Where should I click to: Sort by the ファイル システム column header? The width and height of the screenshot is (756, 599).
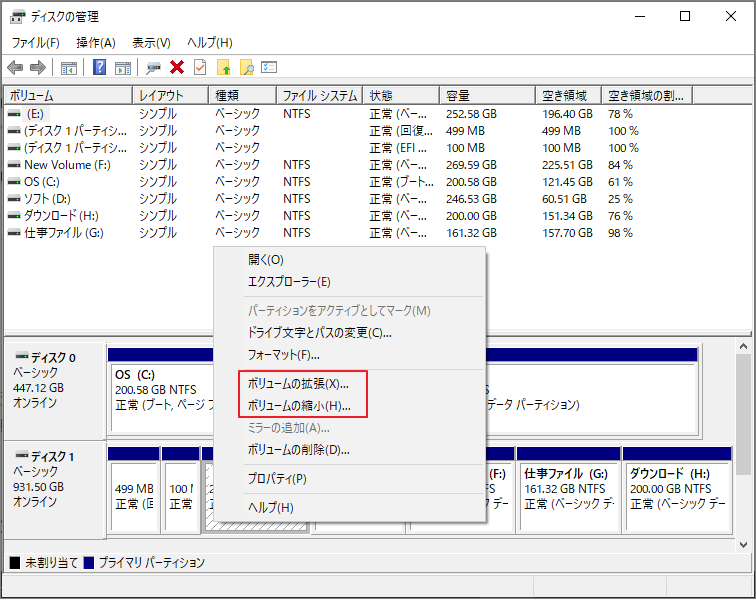(x=320, y=95)
